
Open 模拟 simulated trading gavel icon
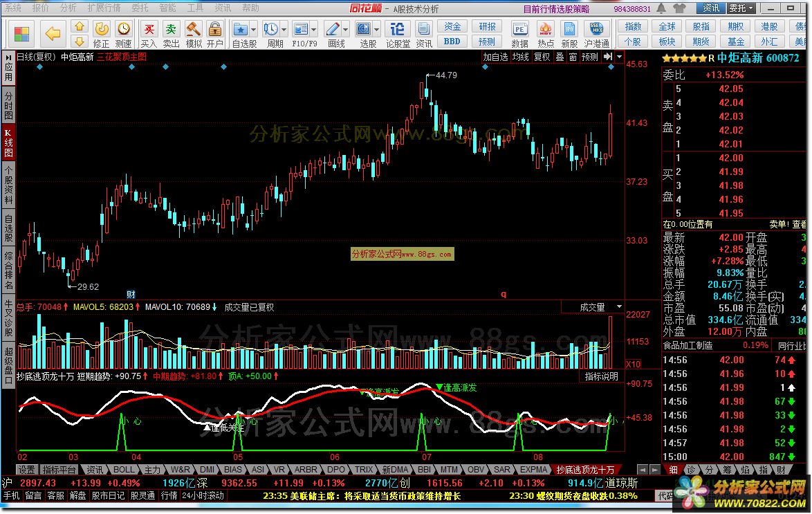click(194, 34)
